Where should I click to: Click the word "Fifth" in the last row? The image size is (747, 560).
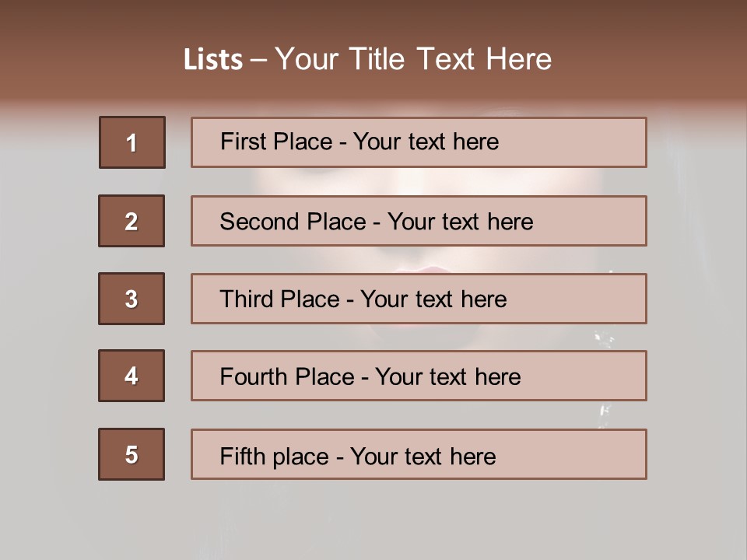click(244, 456)
